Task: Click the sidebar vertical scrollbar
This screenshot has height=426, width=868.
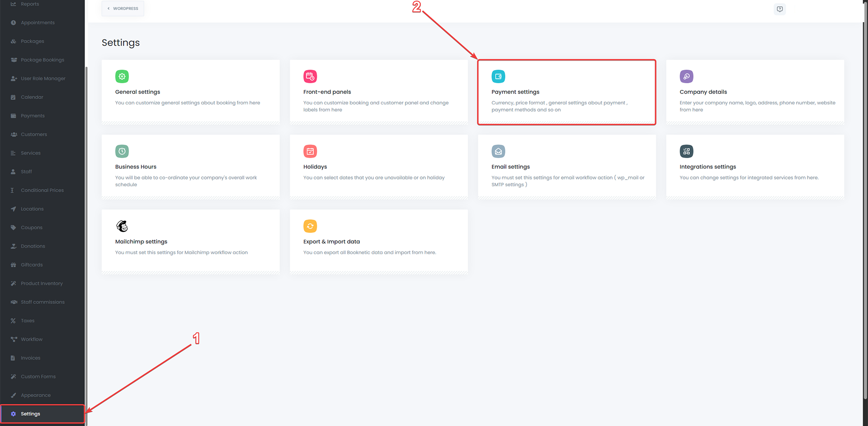Action: 86,226
